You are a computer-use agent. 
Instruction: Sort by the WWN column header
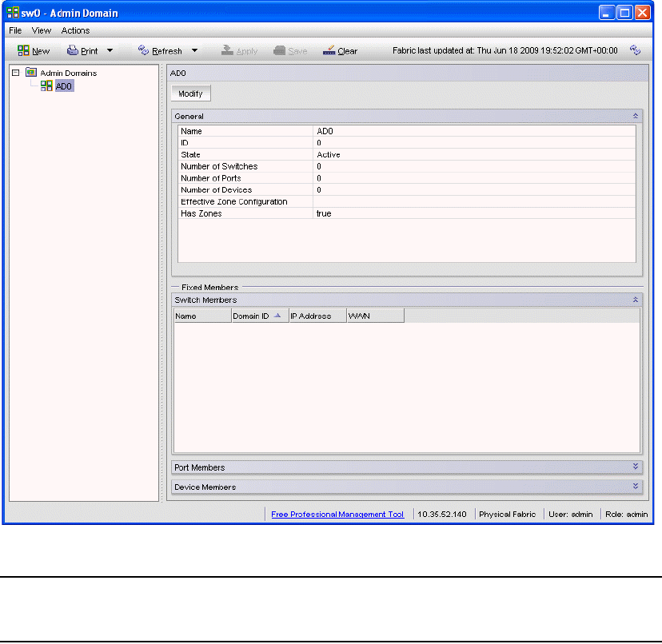pos(375,316)
